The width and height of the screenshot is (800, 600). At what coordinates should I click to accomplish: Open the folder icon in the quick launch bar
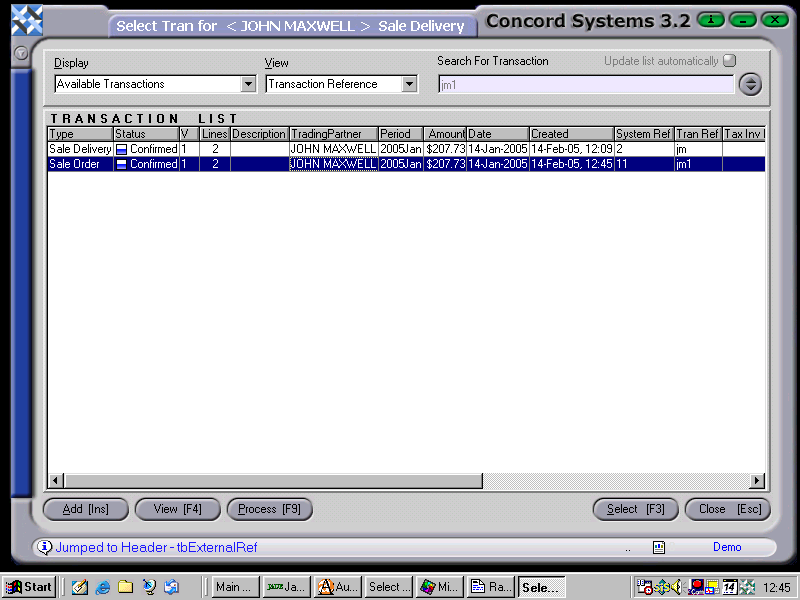(x=123, y=587)
